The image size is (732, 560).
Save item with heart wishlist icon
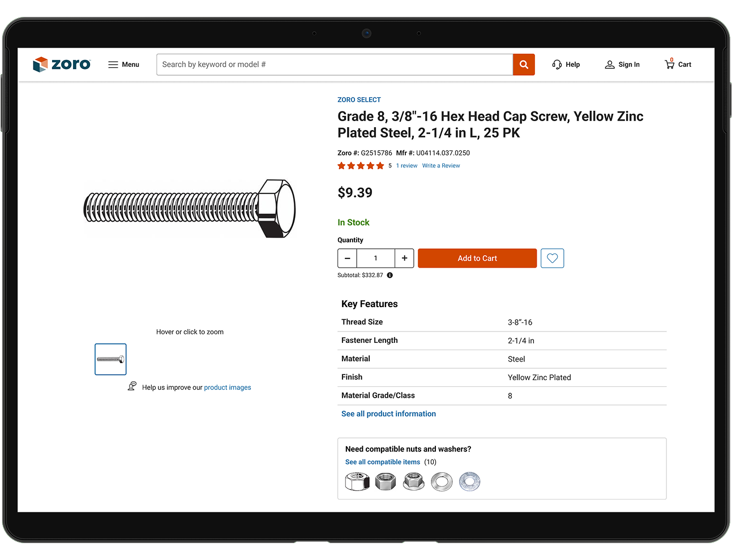(553, 259)
